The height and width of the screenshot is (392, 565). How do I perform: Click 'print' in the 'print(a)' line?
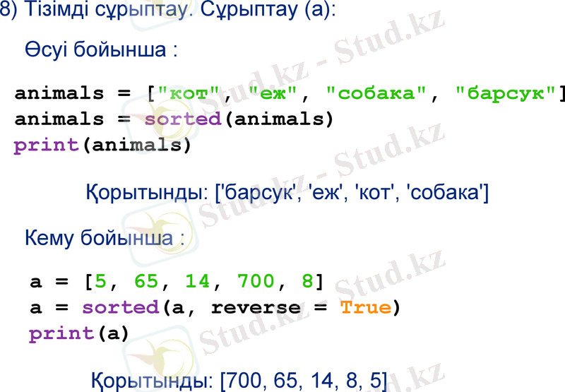click(61, 333)
